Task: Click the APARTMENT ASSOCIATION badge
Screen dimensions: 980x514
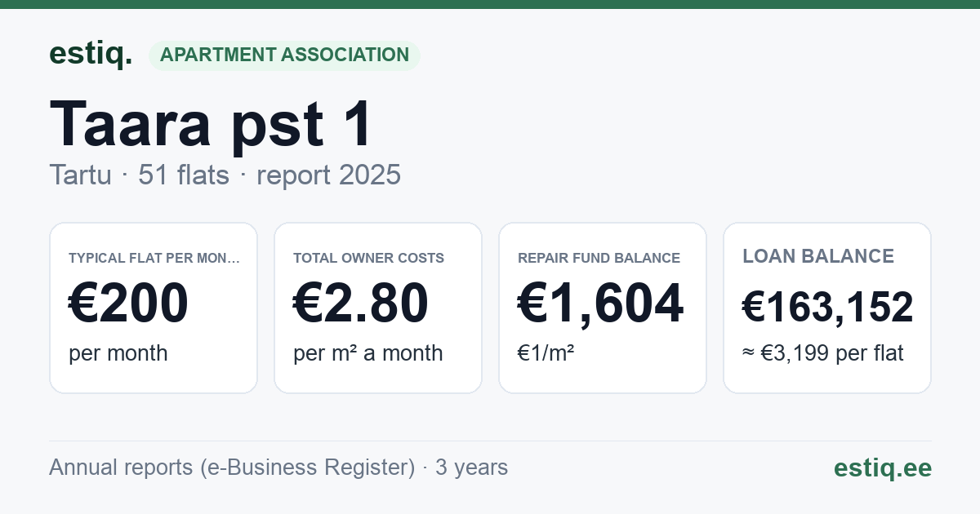Action: point(284,55)
